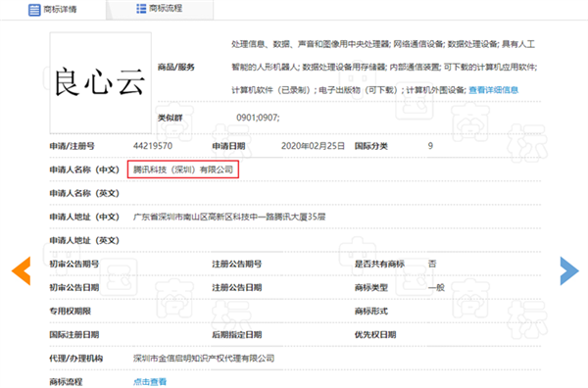Viewport: 588px width, 388px height.
Task: Open the 查看详细信息 link
Action: (493, 90)
